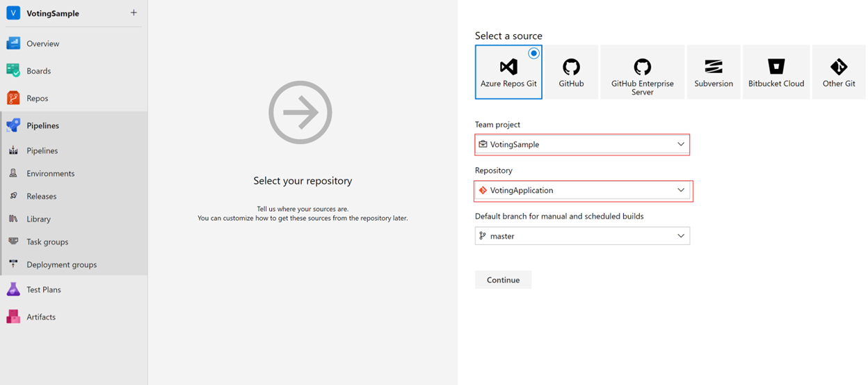868x385 pixels.
Task: Open Test Plans flask icon
Action: pyautogui.click(x=13, y=290)
